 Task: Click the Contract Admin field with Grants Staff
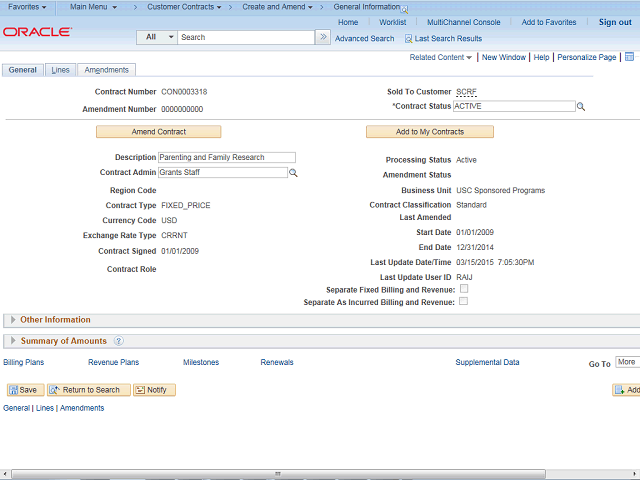click(222, 172)
